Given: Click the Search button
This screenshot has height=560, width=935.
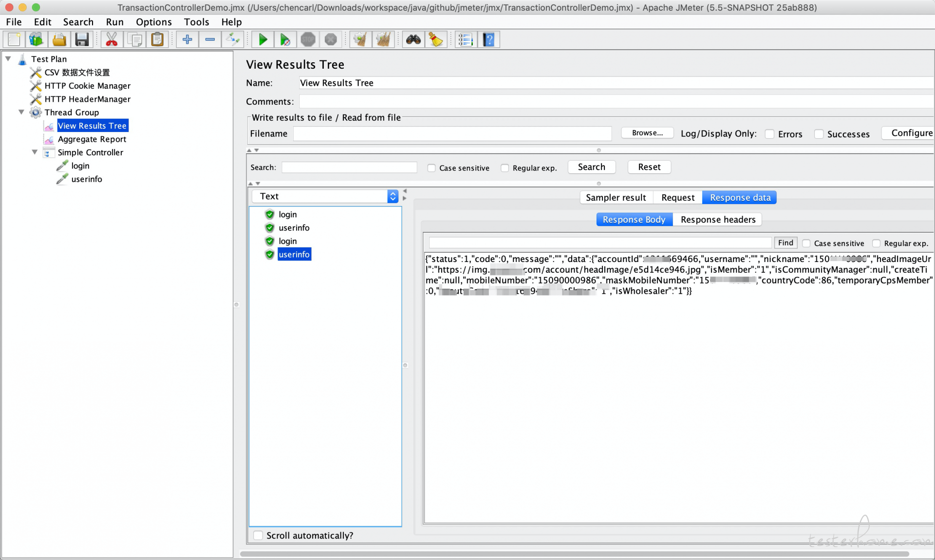Looking at the screenshot, I should pos(591,167).
